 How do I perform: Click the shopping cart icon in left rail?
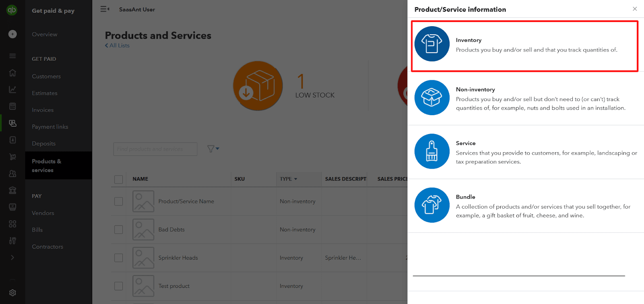point(12,157)
